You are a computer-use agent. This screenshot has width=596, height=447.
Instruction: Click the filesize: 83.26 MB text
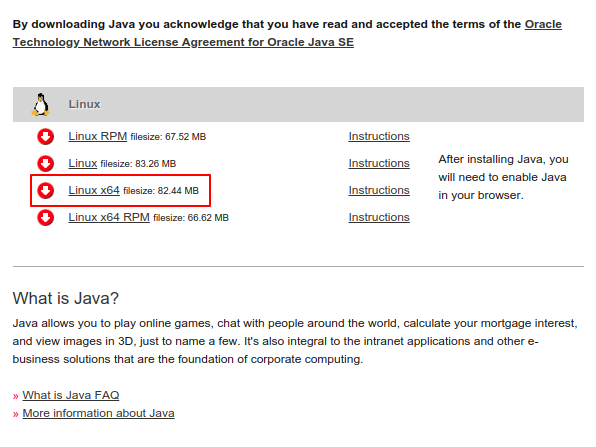[x=138, y=164]
